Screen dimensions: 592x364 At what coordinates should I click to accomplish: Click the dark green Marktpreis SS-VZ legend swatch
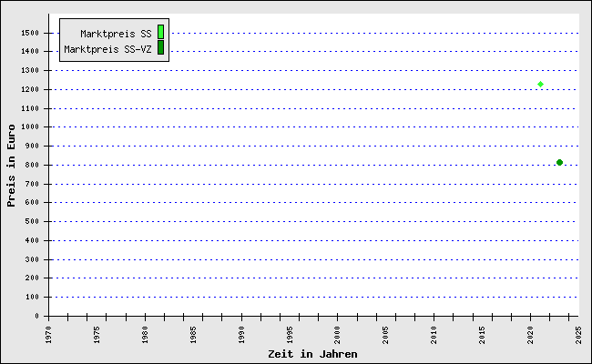[x=161, y=47]
